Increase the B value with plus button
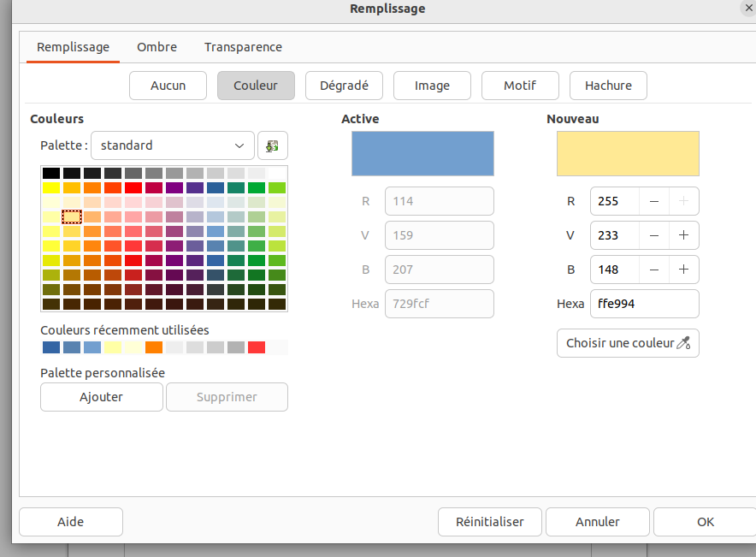 684,270
